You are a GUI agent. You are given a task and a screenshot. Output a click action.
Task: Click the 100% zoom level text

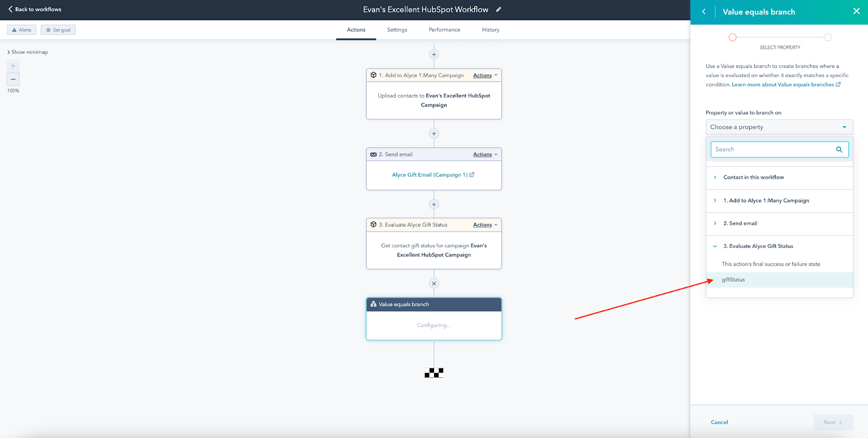pos(13,91)
